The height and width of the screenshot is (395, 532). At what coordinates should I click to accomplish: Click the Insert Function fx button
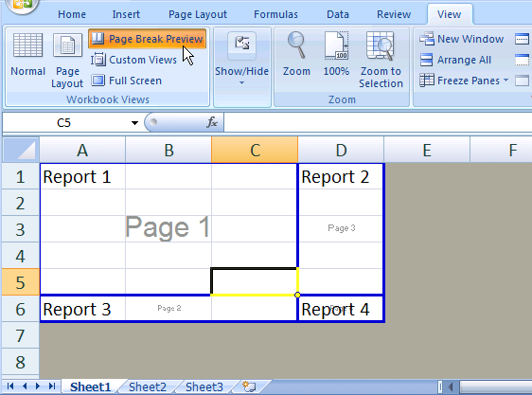tap(212, 122)
